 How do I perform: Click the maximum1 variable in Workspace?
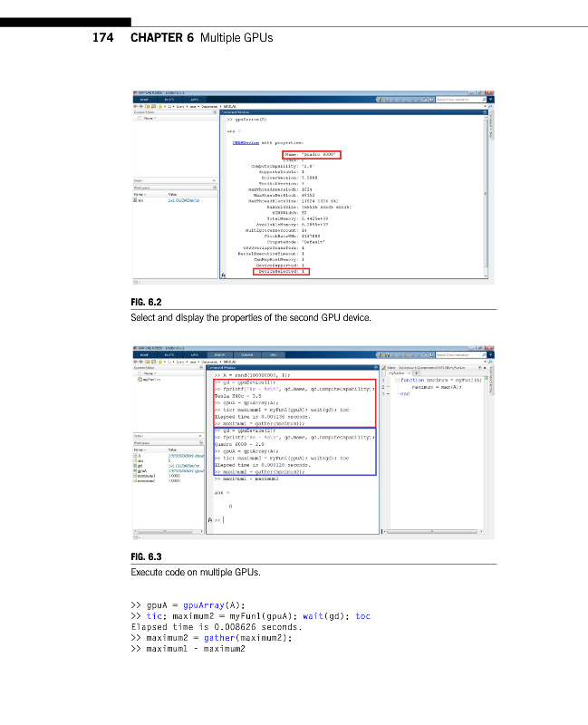point(148,476)
